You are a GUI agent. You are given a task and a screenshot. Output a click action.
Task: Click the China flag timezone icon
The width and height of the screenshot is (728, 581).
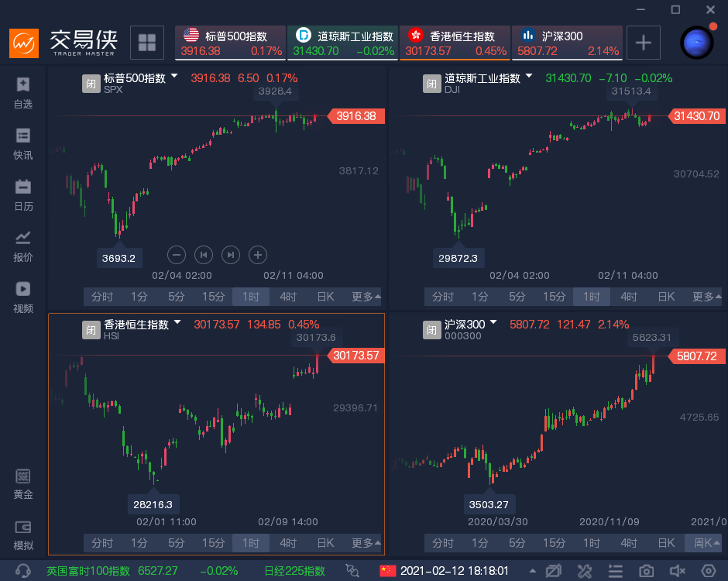388,570
